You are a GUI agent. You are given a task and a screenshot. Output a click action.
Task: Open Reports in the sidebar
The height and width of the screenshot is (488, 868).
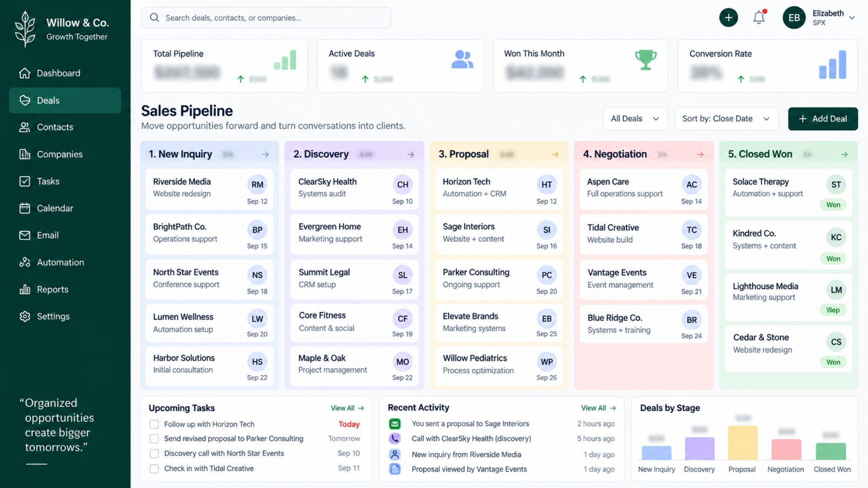click(x=65, y=290)
